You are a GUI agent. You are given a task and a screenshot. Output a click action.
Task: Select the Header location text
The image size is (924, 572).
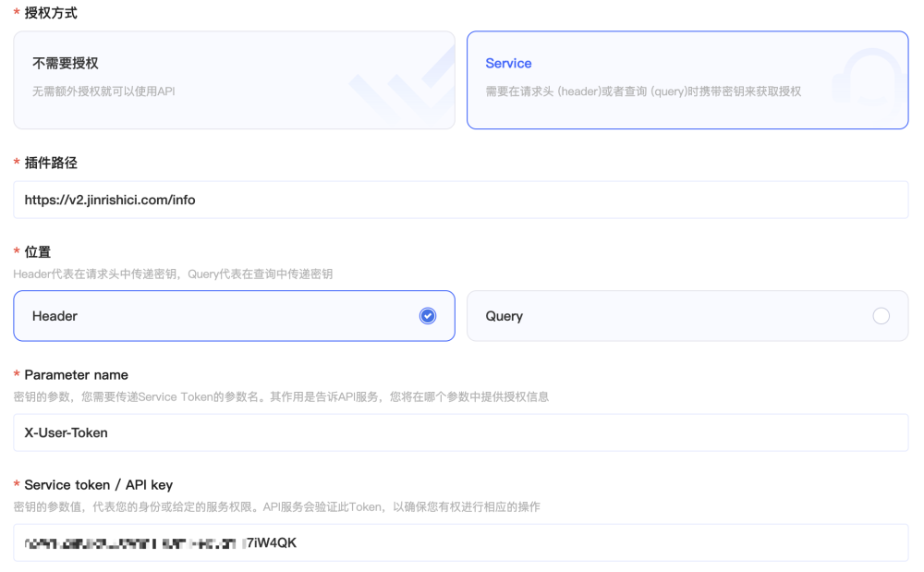pos(55,316)
